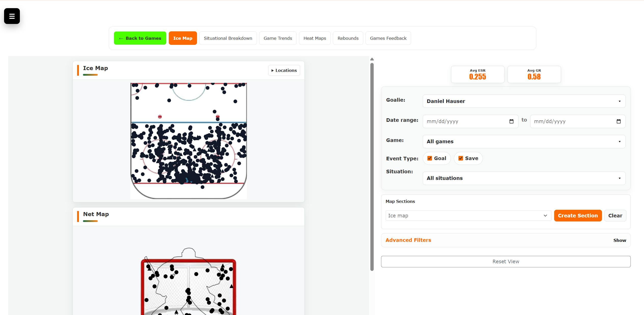644x315 pixels.
Task: Open the Game Trends tab
Action: 278,38
